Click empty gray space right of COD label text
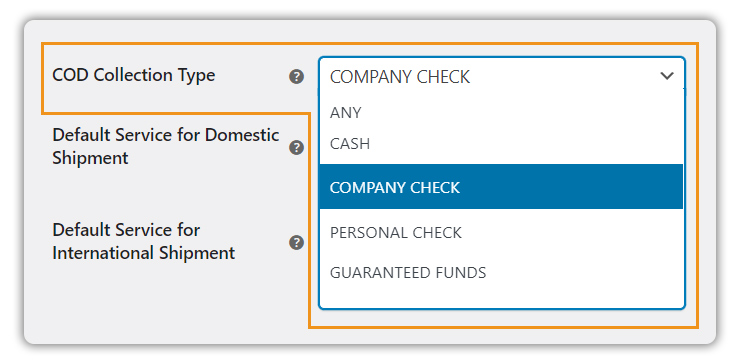 pos(252,76)
